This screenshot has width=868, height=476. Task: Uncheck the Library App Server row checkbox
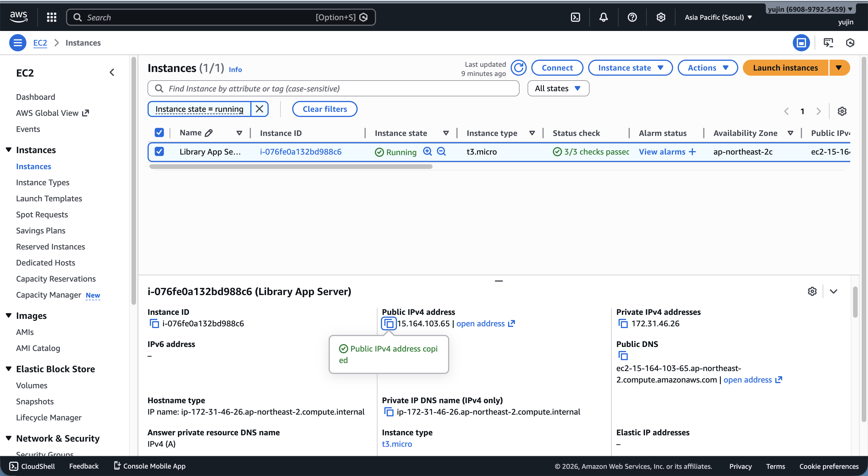pyautogui.click(x=159, y=151)
